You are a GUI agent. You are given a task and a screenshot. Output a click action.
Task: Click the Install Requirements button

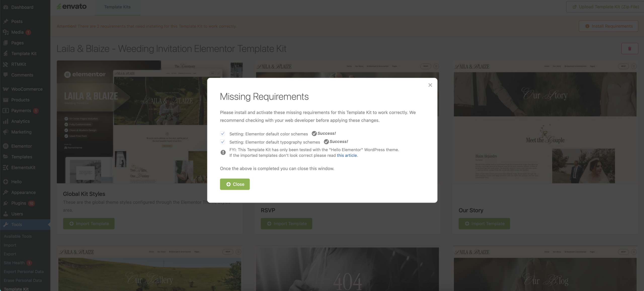point(609,26)
